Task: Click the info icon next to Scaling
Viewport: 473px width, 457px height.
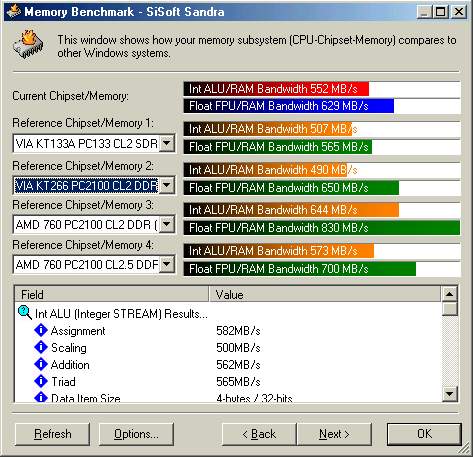Action: point(41,347)
